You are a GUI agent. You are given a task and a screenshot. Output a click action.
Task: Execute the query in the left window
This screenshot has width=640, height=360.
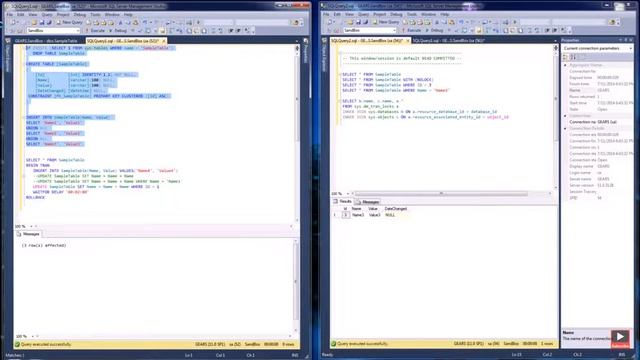[95, 31]
